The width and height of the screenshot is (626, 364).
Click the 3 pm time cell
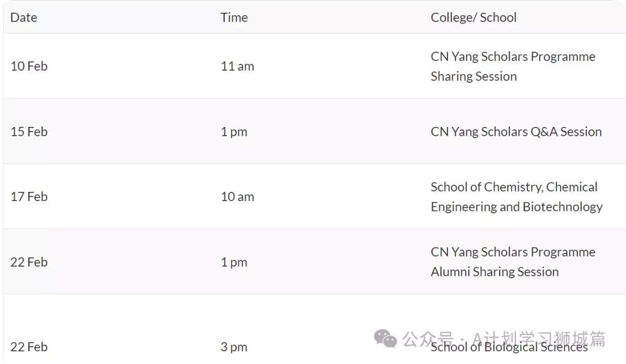coord(234,347)
